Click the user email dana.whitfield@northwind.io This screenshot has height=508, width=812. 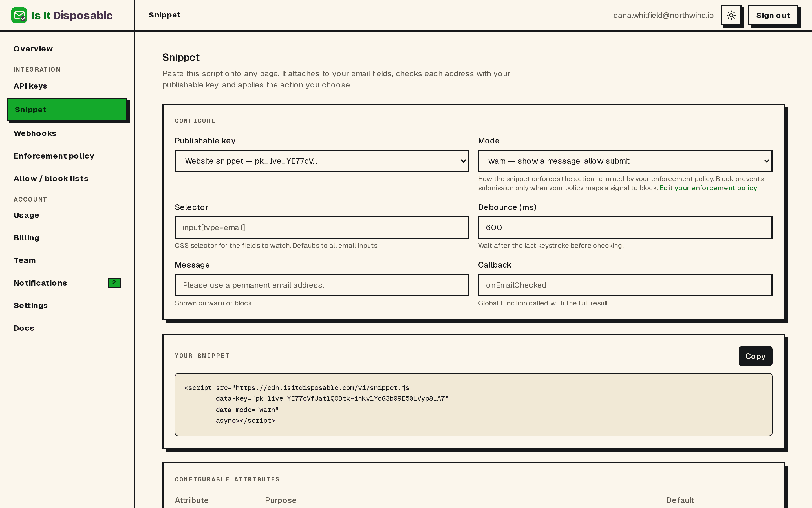click(x=663, y=16)
